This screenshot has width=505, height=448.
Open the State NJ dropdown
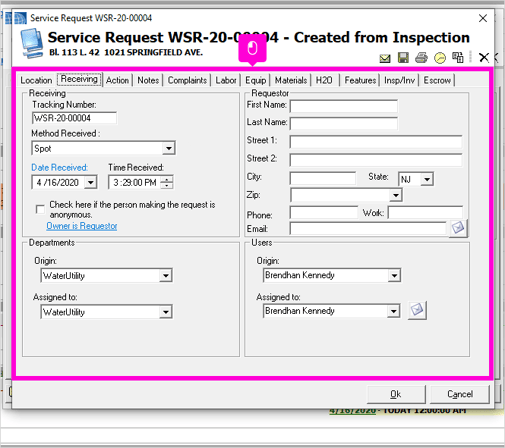(x=427, y=179)
